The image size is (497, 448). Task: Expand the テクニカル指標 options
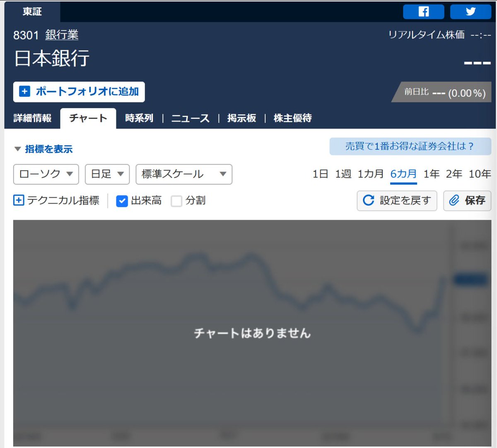(56, 201)
